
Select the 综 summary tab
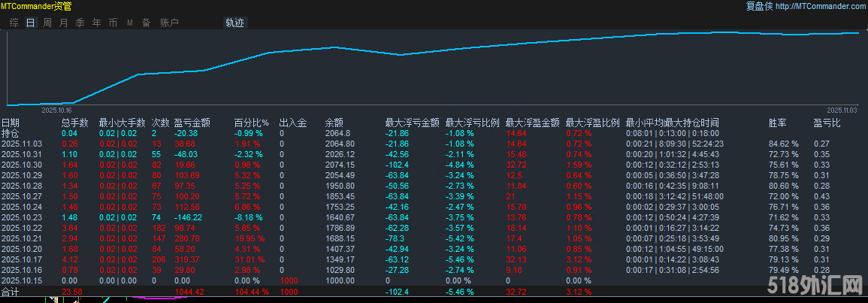pyautogui.click(x=14, y=23)
